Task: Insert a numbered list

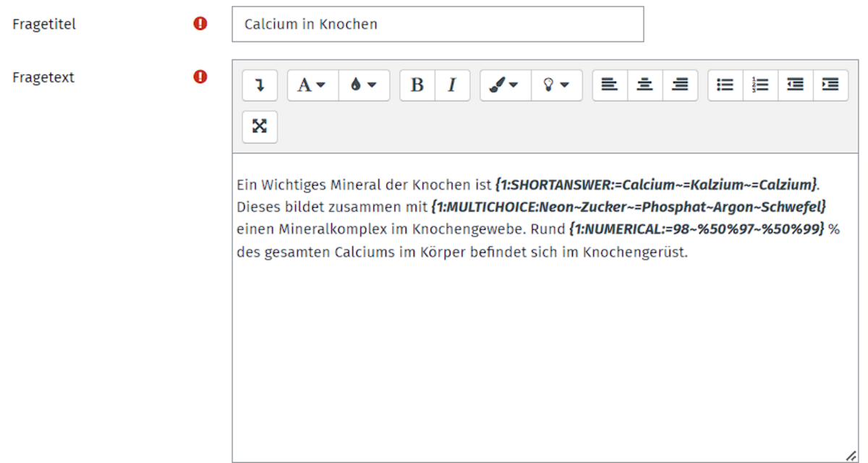Action: click(760, 85)
